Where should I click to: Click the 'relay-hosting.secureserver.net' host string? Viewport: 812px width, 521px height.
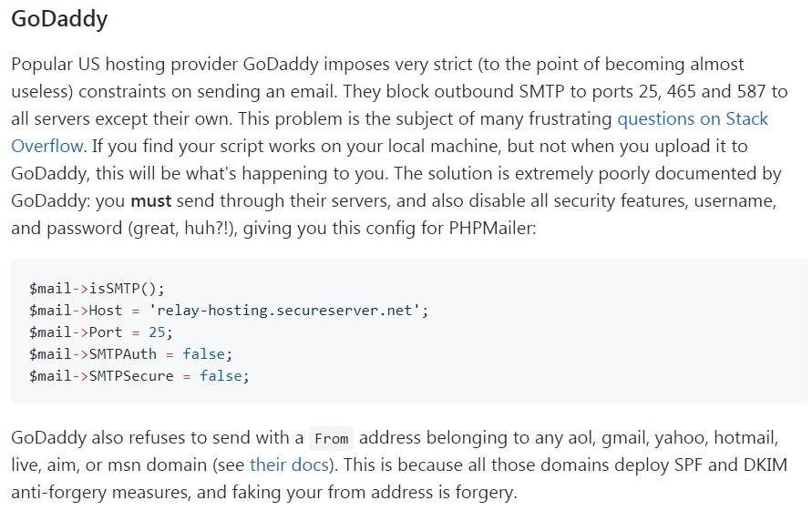(284, 311)
